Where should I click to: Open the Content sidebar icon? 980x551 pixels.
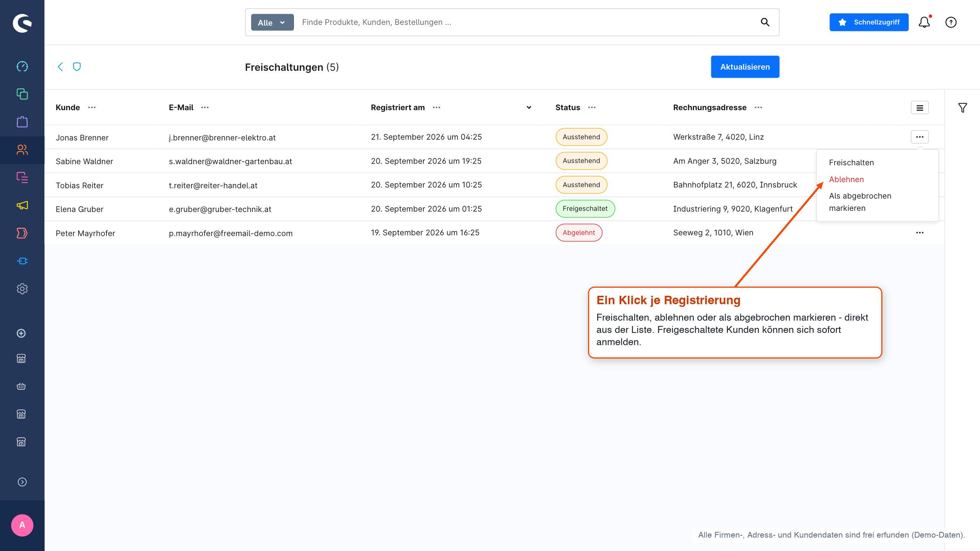22,178
